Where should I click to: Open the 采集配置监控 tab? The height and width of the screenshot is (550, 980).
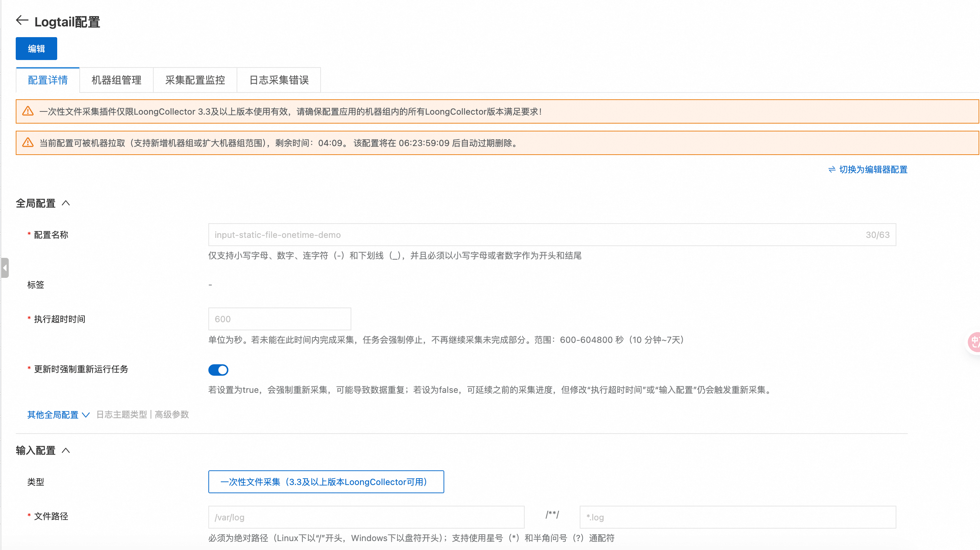(x=195, y=80)
